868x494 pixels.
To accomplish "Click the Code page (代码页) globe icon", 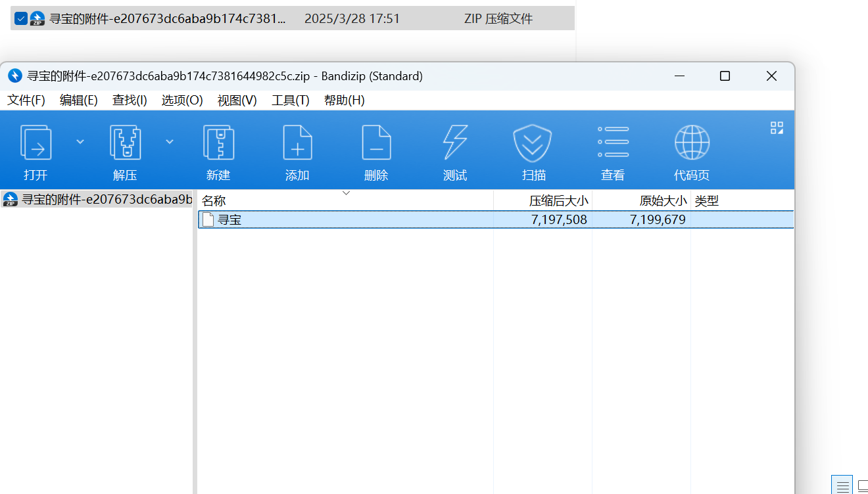I will click(692, 143).
